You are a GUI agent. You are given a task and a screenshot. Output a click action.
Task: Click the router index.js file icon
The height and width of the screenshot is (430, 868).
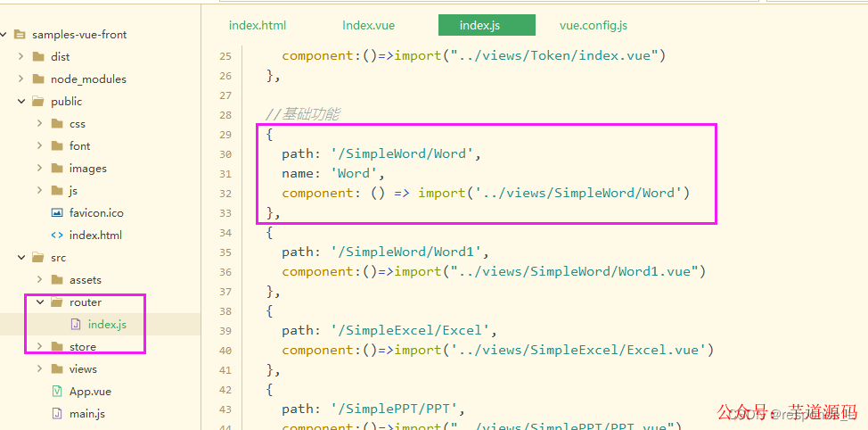[x=76, y=324]
